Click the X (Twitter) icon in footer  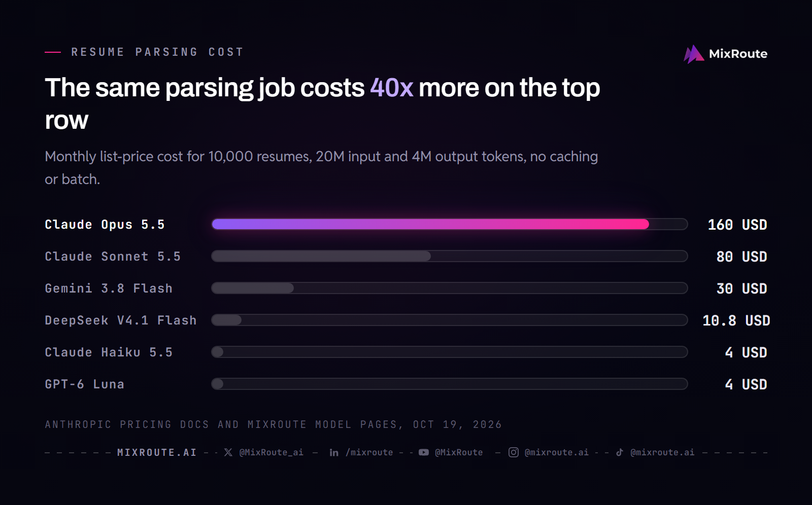[x=228, y=452]
